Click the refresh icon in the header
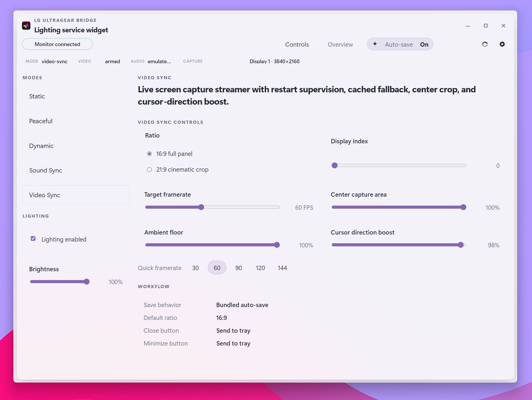 485,44
